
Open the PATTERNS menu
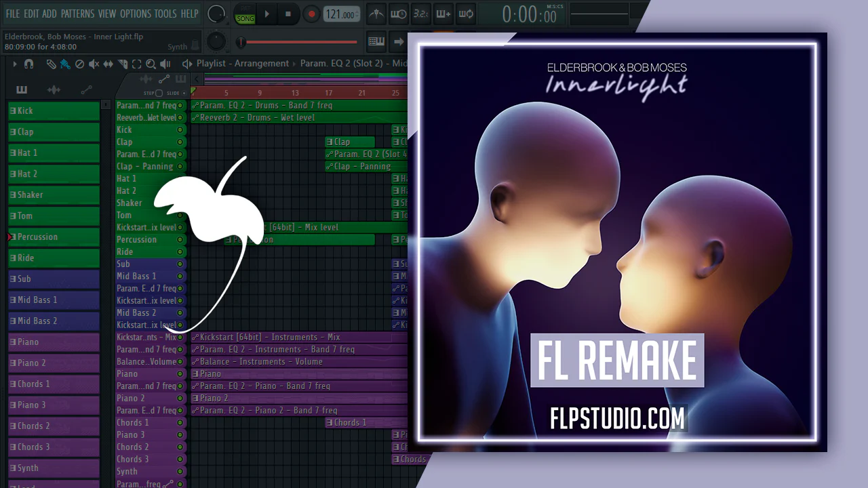pyautogui.click(x=77, y=14)
